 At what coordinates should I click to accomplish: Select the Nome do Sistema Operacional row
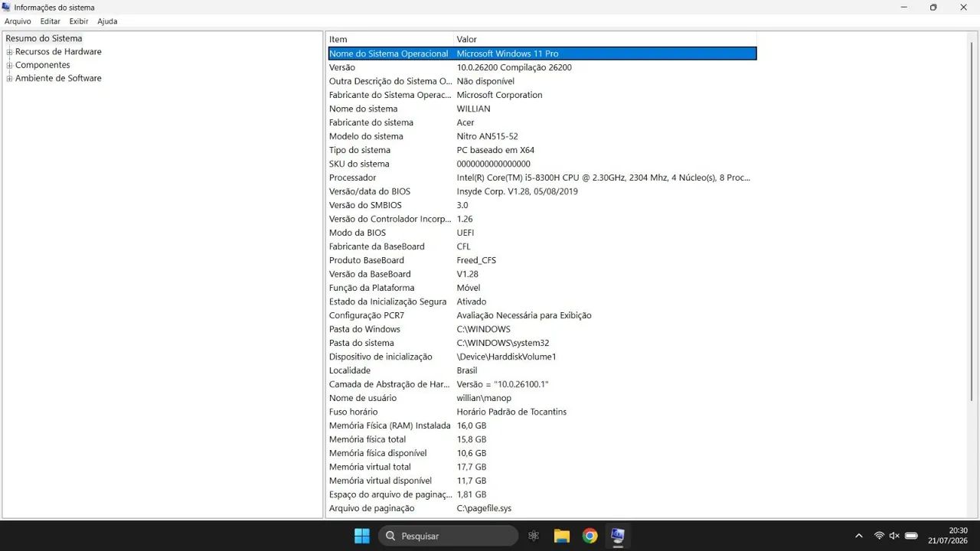point(542,54)
